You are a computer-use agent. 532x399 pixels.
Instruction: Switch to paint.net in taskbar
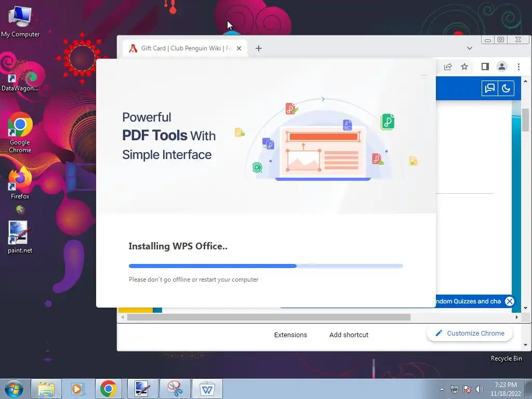click(x=142, y=389)
